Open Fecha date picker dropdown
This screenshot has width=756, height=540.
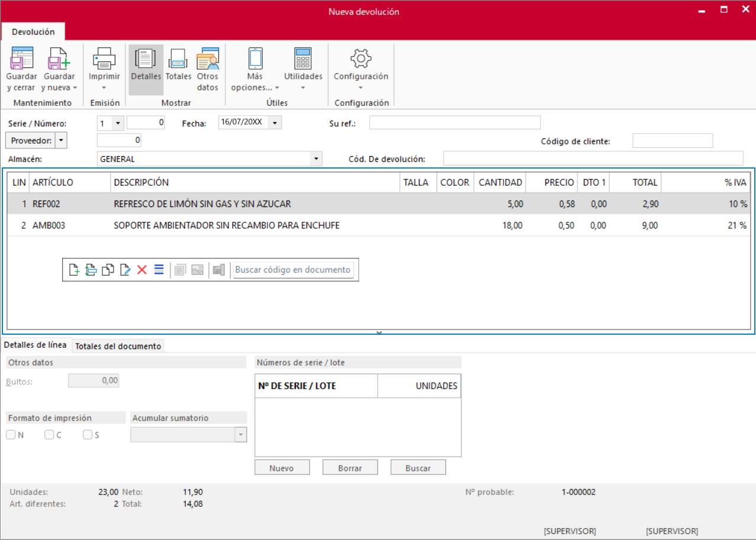pyautogui.click(x=275, y=123)
